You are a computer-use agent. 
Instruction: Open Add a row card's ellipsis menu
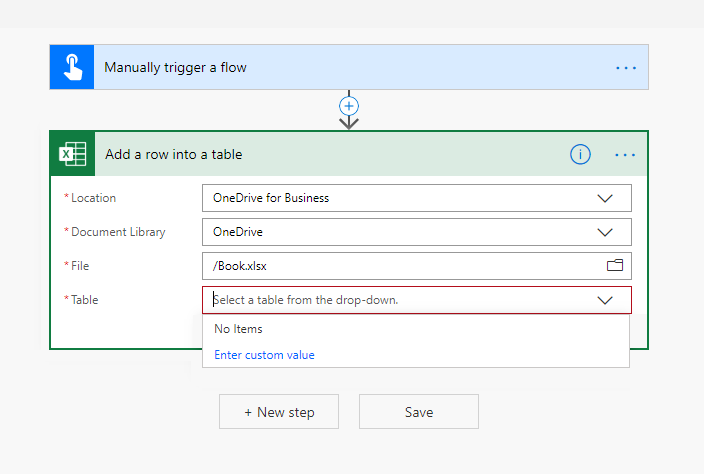[625, 155]
